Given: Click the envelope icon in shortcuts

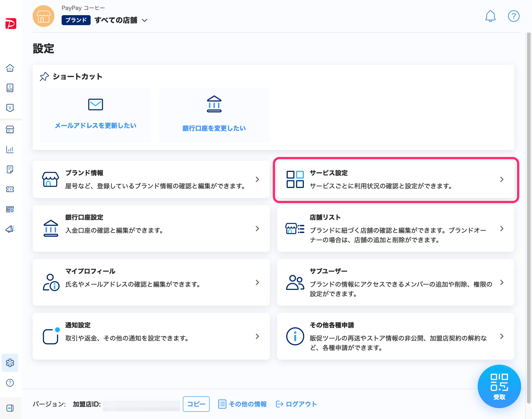Looking at the screenshot, I should click(95, 104).
